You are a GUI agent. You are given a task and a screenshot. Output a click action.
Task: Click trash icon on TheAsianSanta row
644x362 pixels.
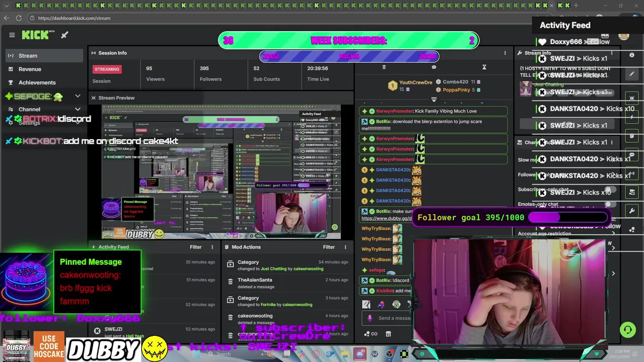[x=230, y=282]
